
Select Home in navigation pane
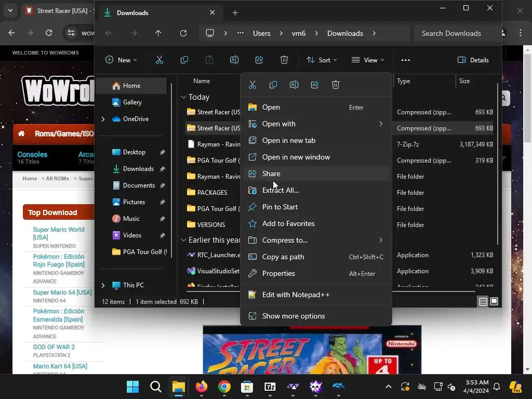(x=131, y=86)
